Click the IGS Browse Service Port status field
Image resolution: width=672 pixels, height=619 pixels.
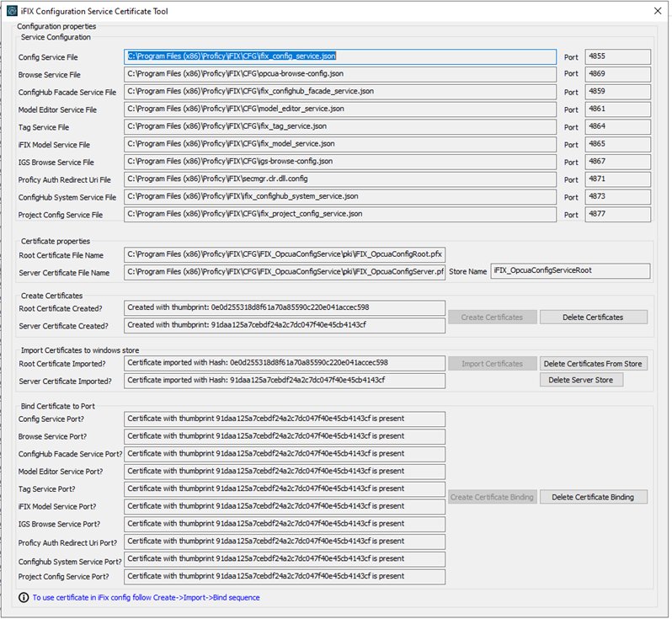(285, 525)
